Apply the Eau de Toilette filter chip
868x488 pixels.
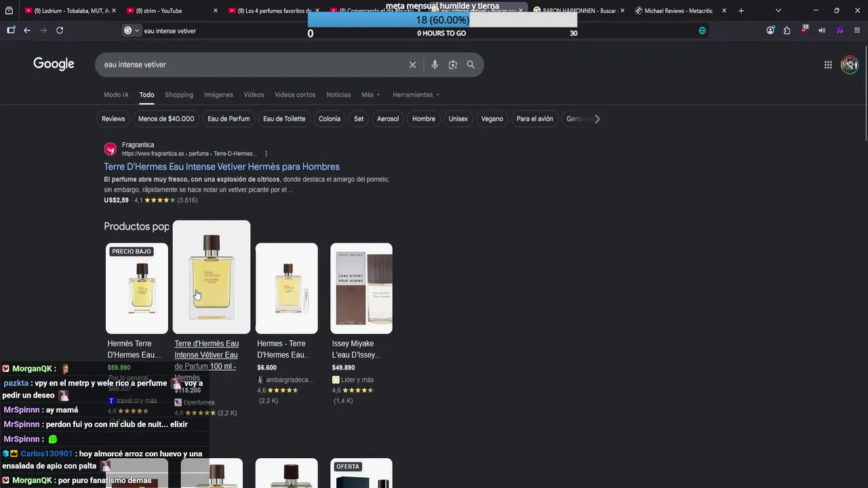(284, 119)
